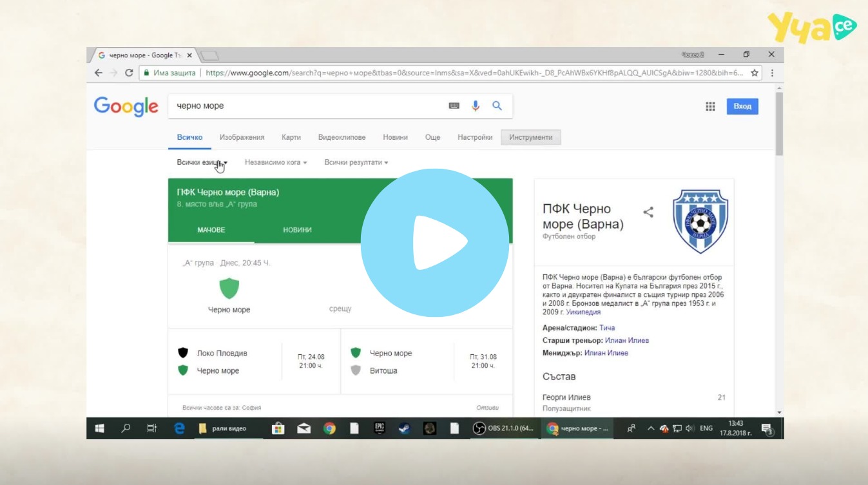The width and height of the screenshot is (868, 485).
Task: Open the Още menu
Action: point(432,137)
